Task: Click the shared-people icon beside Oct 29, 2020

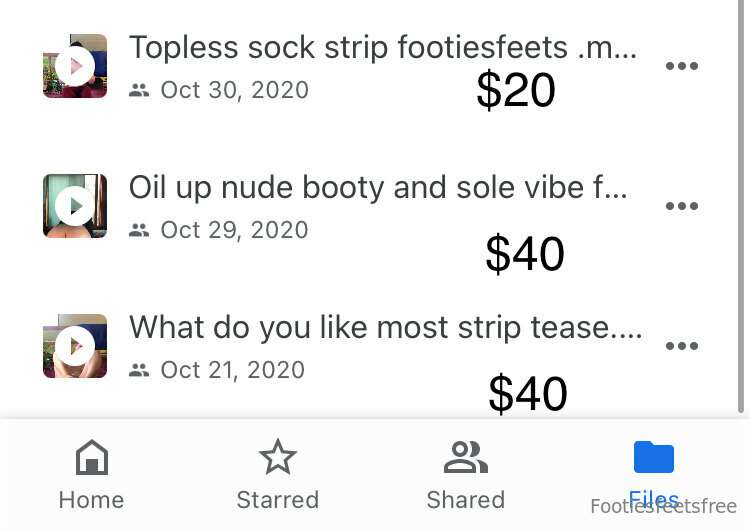Action: point(139,230)
